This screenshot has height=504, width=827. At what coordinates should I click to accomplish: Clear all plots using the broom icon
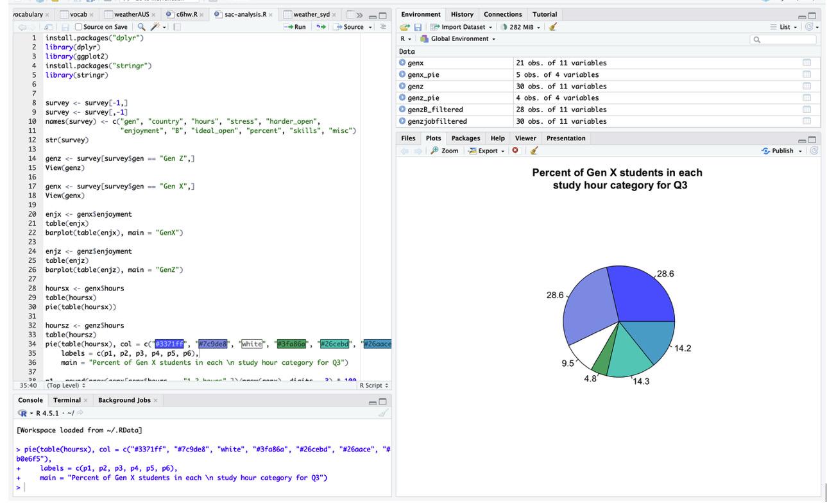point(534,151)
